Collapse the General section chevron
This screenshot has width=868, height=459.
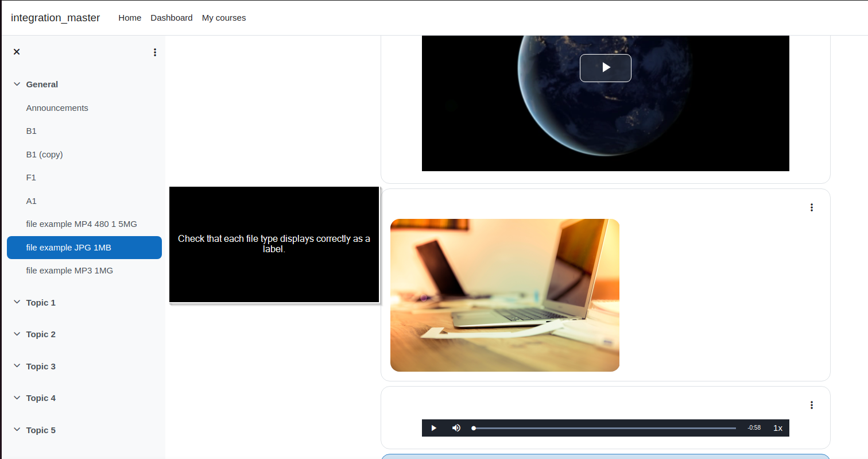[x=17, y=84]
